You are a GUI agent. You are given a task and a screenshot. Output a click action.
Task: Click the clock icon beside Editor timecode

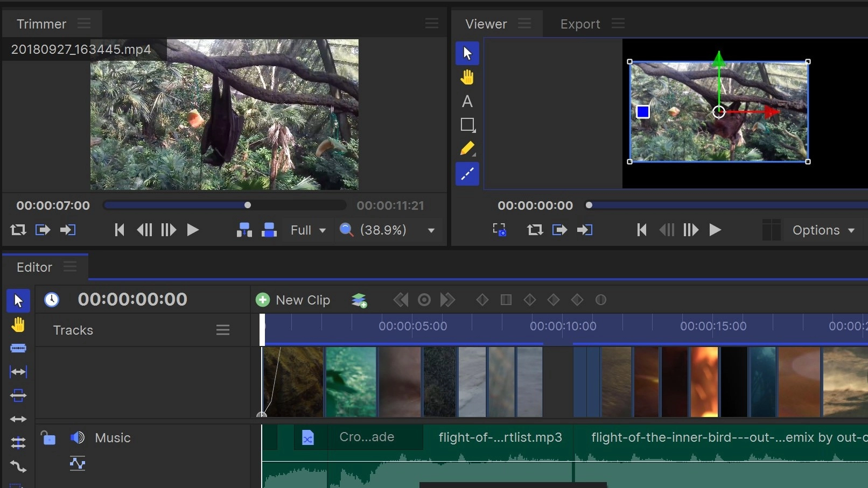click(x=52, y=300)
